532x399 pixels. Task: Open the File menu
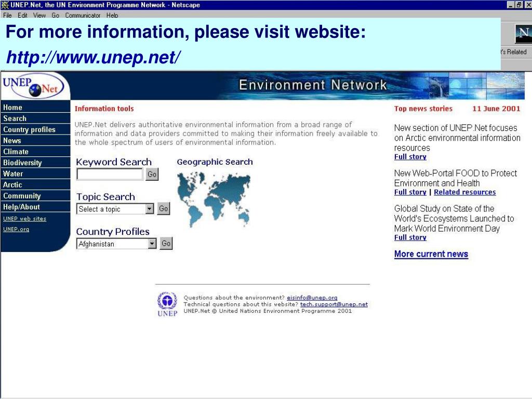click(7, 15)
